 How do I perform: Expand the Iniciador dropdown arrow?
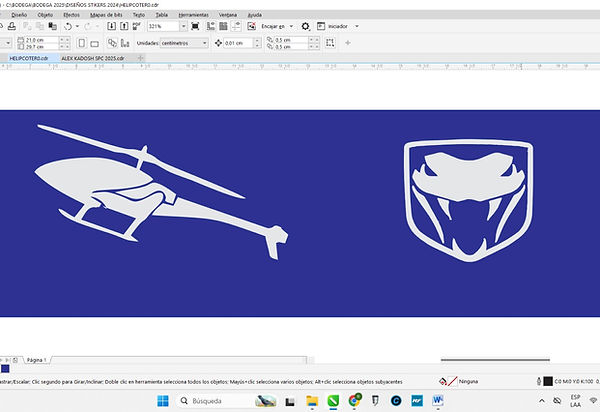pos(357,26)
